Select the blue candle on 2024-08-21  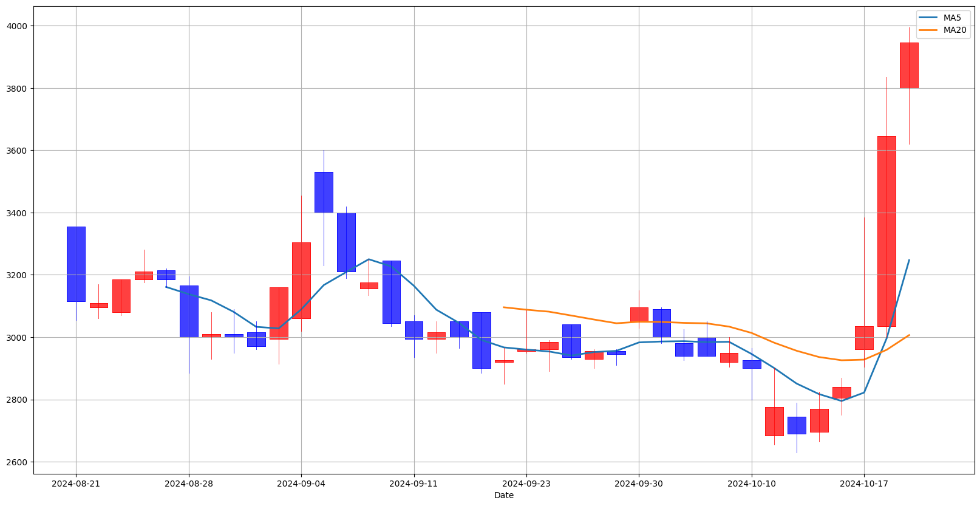[76, 264]
